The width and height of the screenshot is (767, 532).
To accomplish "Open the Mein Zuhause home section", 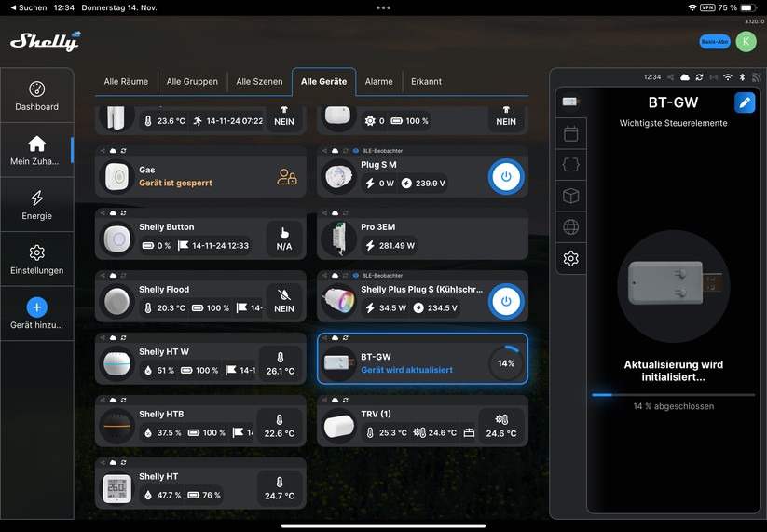I will point(36,150).
